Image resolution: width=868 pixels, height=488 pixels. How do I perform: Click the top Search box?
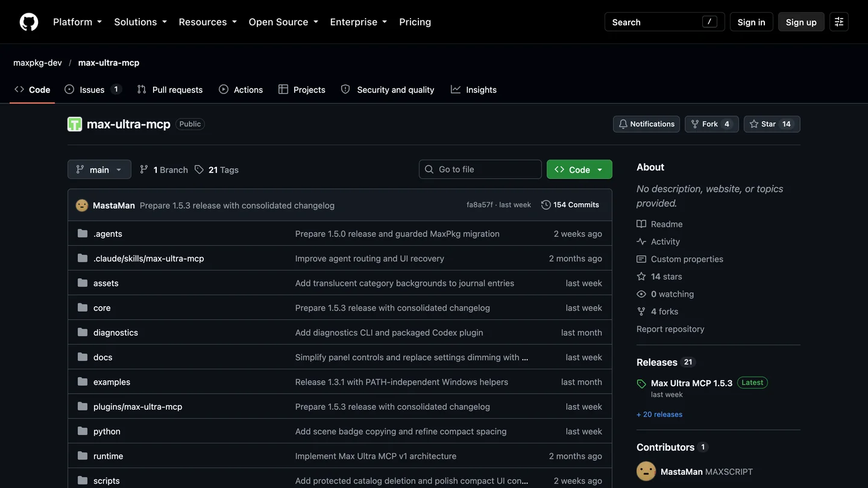pos(664,22)
